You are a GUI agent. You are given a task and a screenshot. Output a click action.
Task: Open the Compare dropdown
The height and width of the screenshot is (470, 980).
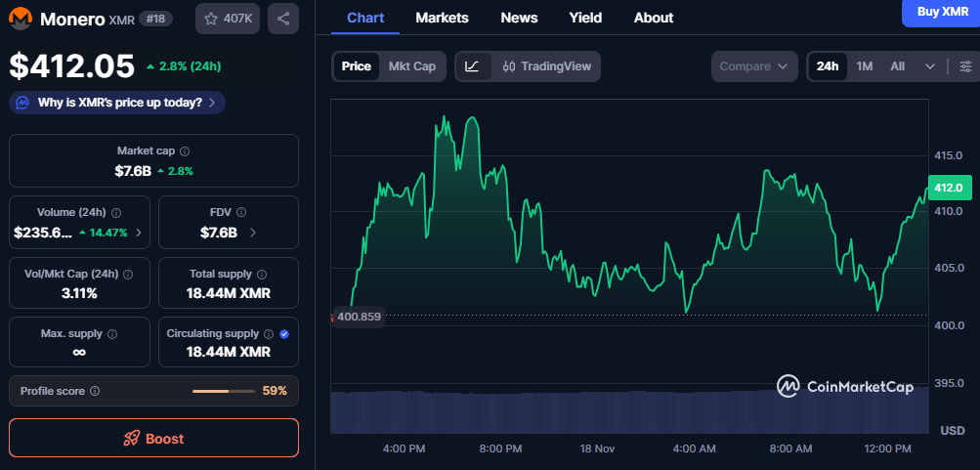[753, 66]
